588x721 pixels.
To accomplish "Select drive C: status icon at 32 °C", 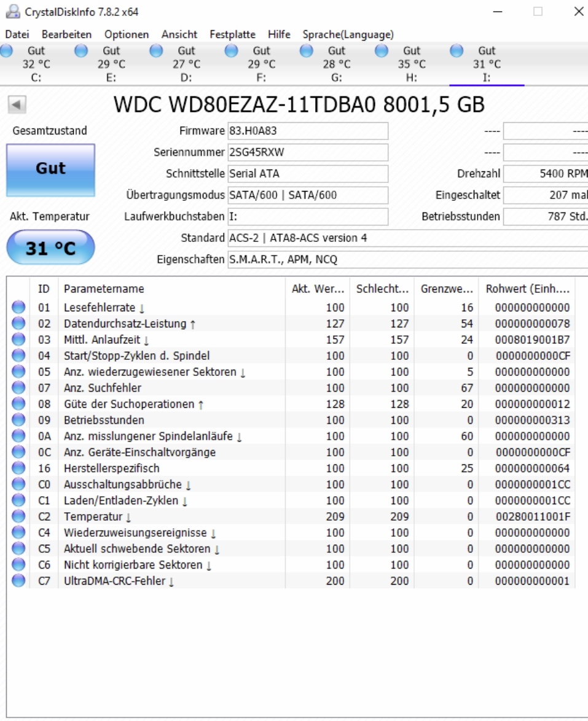I will (6, 50).
